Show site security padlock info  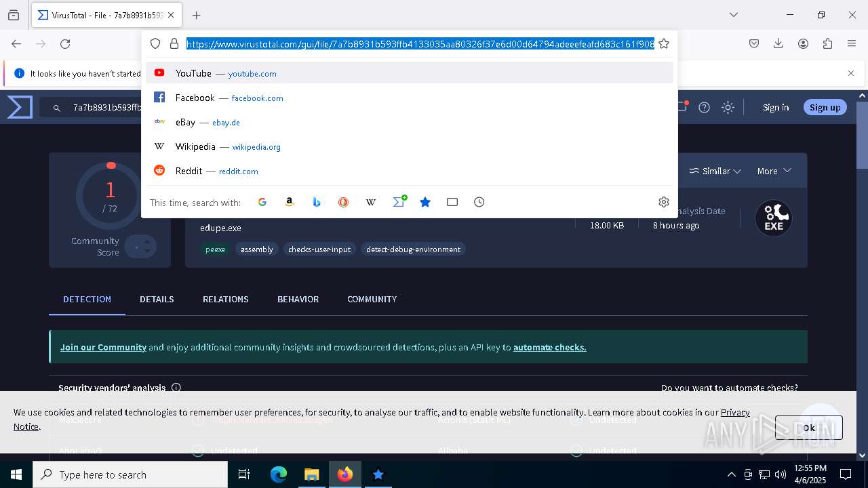coord(174,43)
